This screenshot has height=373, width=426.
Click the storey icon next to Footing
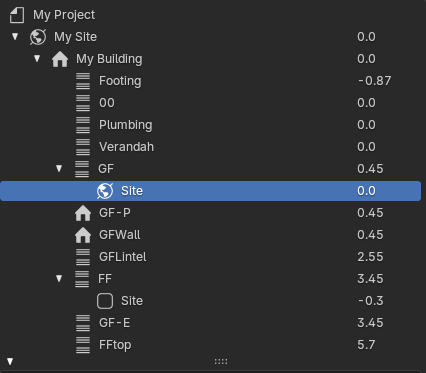(83, 81)
